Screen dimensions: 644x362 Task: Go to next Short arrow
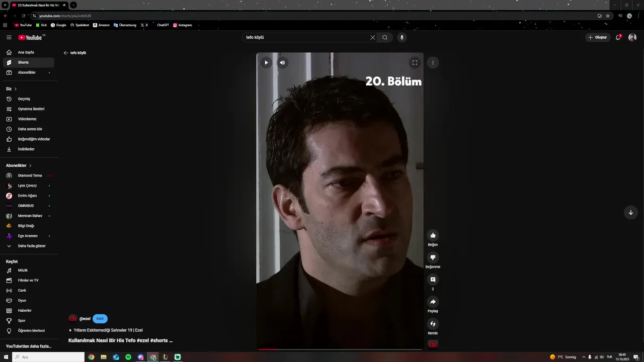[630, 212]
